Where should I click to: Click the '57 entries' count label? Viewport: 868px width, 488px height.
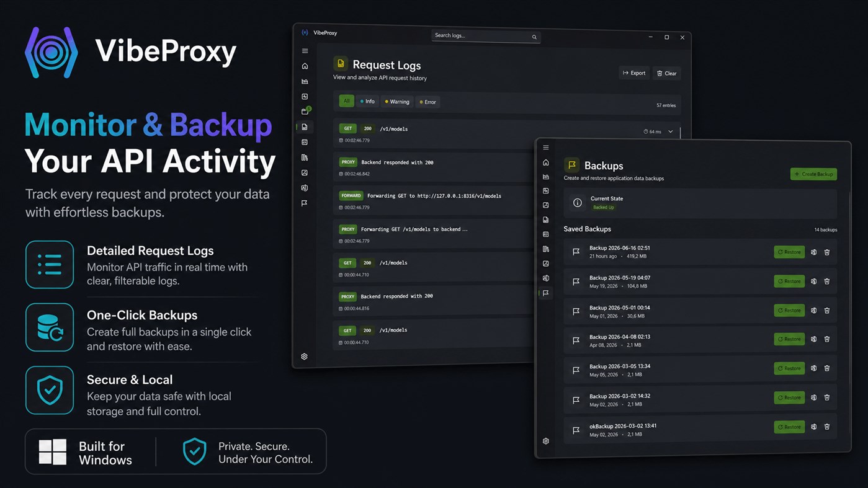click(x=666, y=105)
